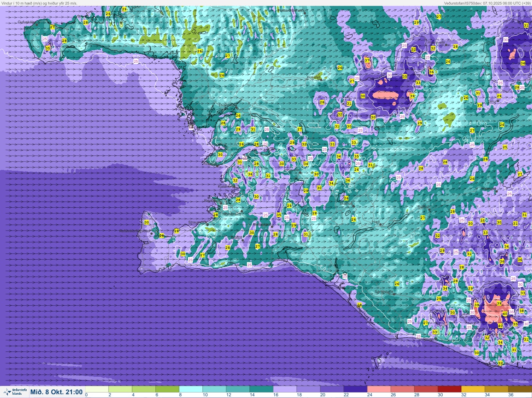Viewport: 532px width, 398px height.
Task: Click the Hellisskarð station label
Action: (x=263, y=224)
